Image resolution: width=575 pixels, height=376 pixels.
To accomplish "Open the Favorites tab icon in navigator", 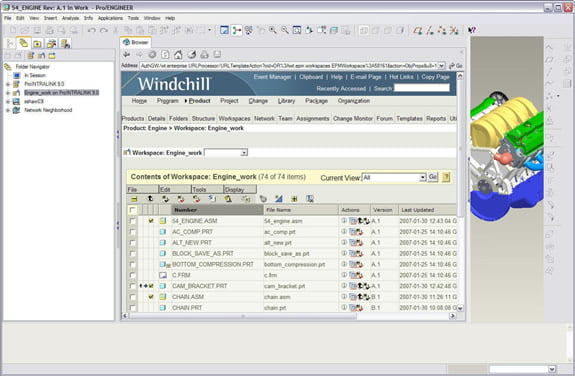I will [x=37, y=44].
